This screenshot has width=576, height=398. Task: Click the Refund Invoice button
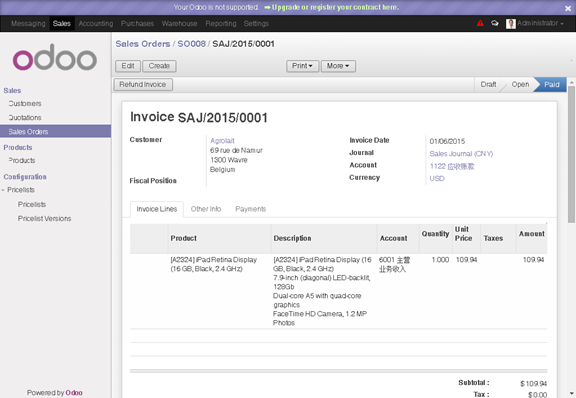[x=143, y=85]
